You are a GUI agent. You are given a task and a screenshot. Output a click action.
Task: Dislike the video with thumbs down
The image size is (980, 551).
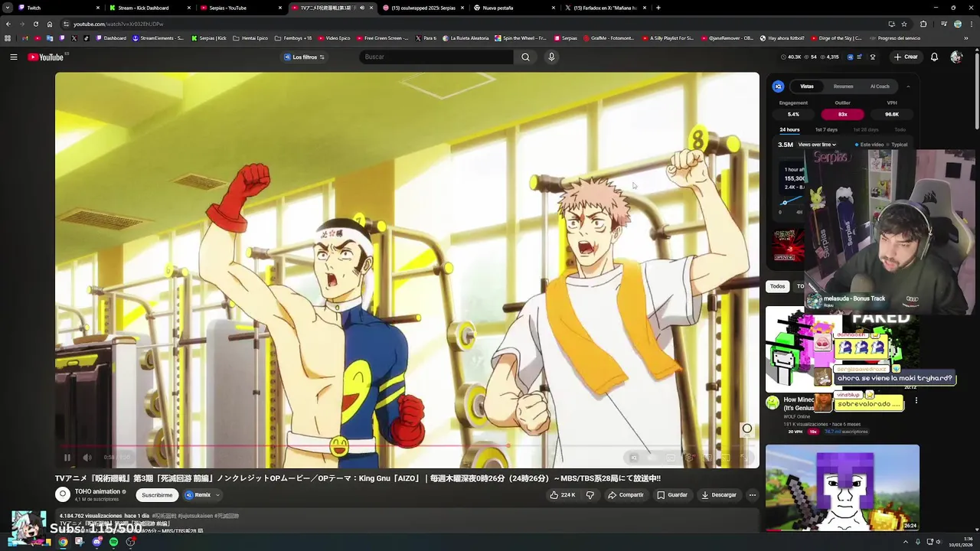click(x=590, y=495)
